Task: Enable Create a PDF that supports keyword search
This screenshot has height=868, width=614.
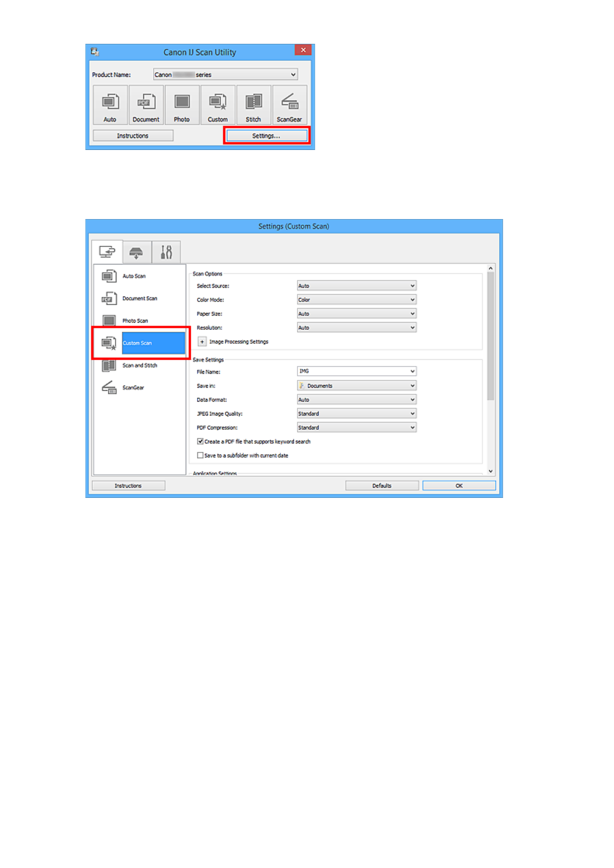Action: (x=201, y=442)
